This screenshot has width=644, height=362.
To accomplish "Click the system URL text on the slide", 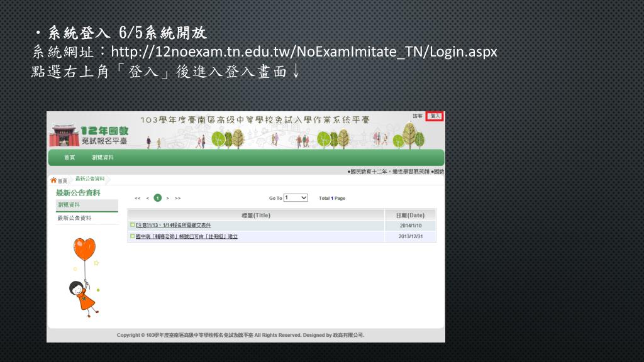I will (304, 52).
